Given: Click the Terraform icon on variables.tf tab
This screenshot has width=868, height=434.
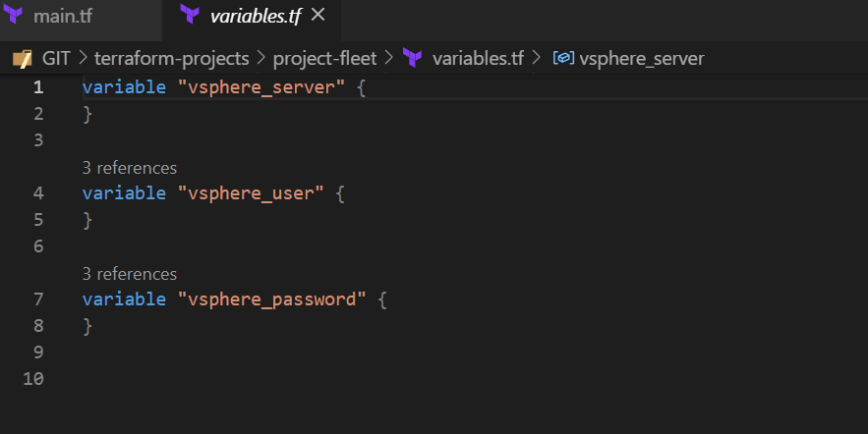Looking at the screenshot, I should [192, 16].
